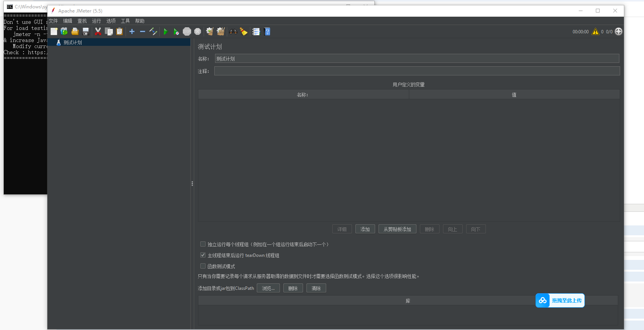Click the 名称 column header in variables table
The height and width of the screenshot is (330, 644).
(x=303, y=95)
